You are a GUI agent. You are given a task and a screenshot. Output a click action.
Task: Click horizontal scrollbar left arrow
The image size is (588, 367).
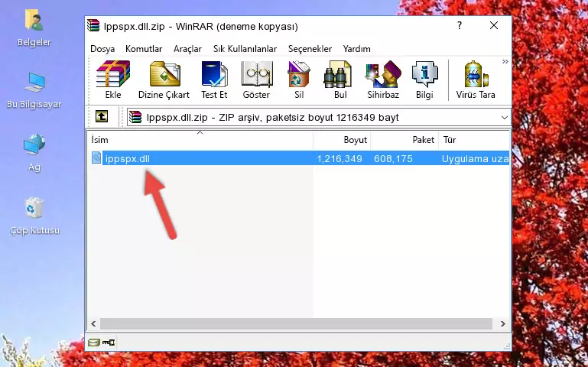point(93,323)
